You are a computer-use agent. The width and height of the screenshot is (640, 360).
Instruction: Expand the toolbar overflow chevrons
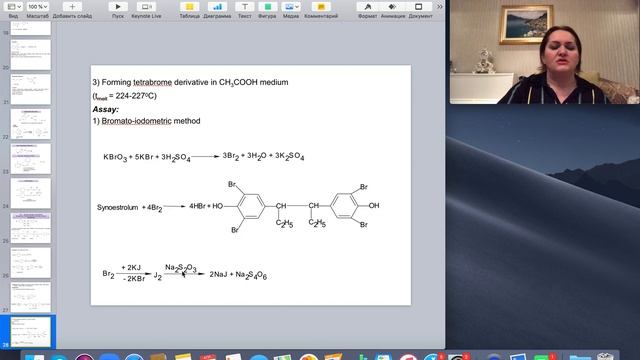coord(439,7)
